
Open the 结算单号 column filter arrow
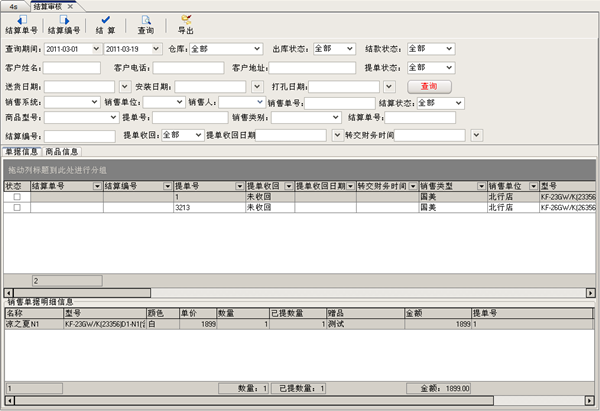click(97, 186)
